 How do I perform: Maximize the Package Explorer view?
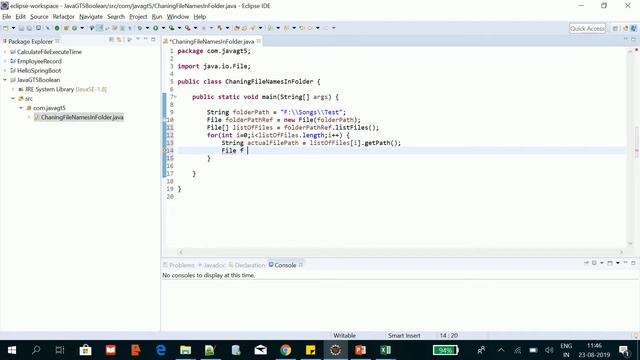[153, 39]
